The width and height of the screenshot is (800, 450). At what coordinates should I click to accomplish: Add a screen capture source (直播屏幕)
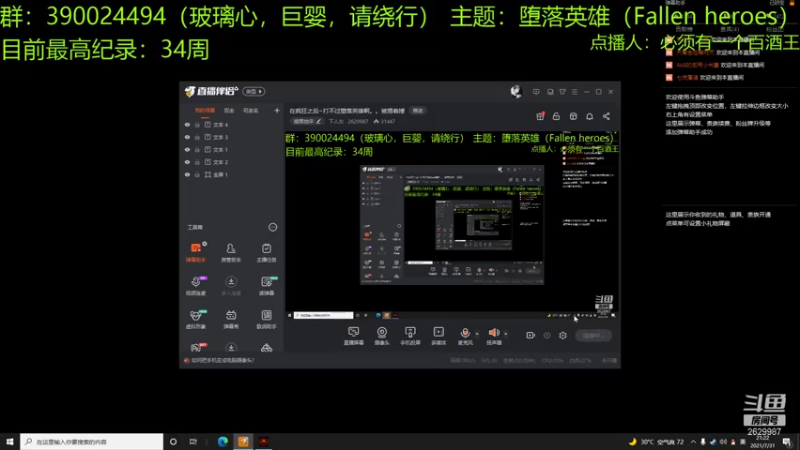354,336
